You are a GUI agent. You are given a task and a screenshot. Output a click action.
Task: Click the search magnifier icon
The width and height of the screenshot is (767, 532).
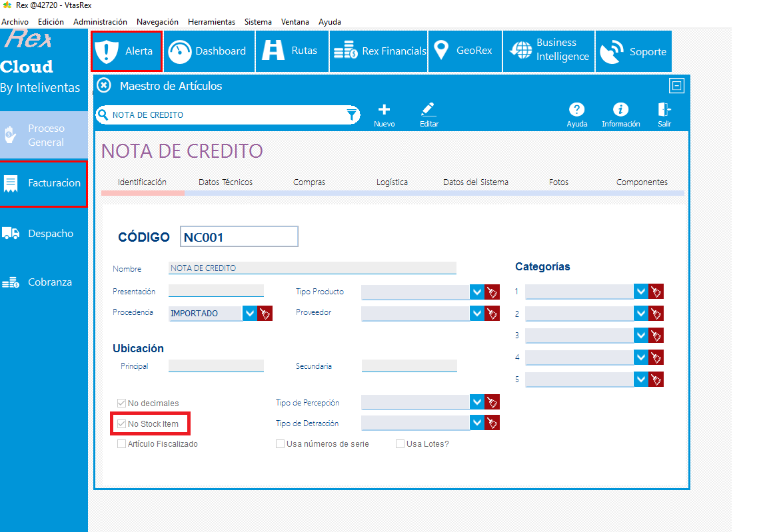103,115
